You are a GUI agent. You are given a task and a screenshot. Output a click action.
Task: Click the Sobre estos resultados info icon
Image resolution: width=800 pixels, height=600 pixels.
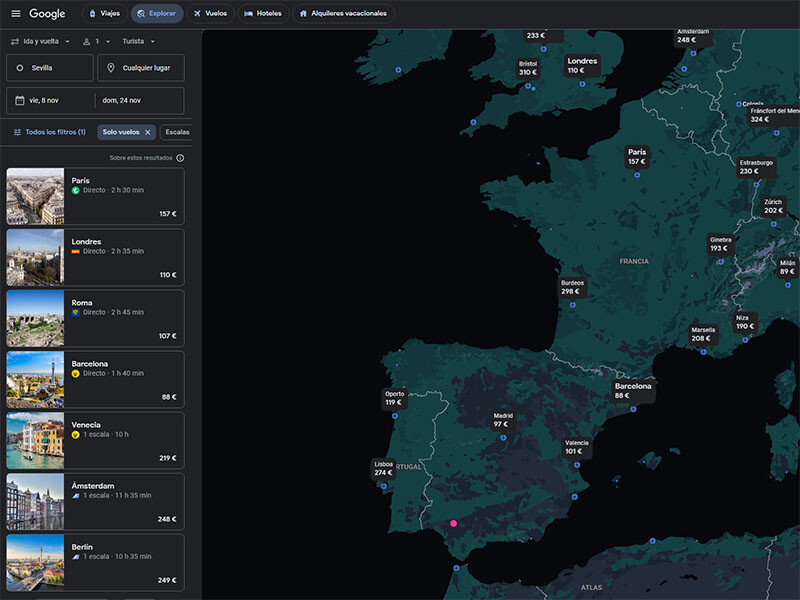pos(180,158)
